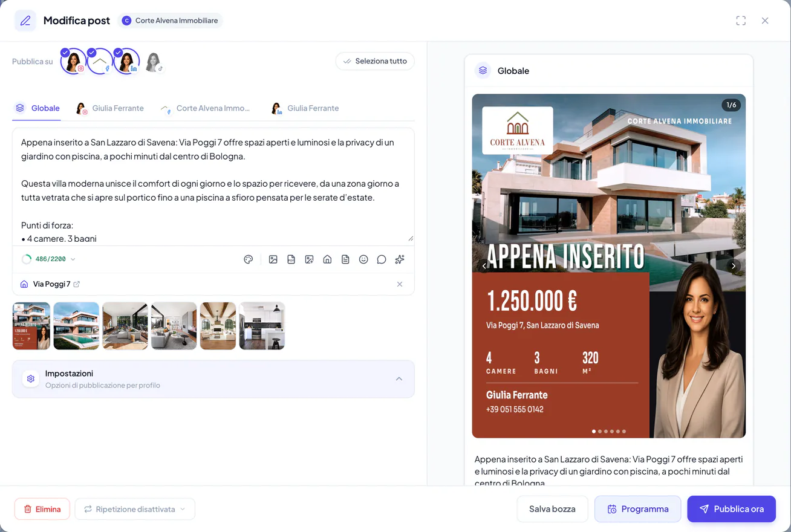Image resolution: width=791 pixels, height=532 pixels.
Task: Click the pencil edit icon beside Modifica post
Action: point(25,21)
